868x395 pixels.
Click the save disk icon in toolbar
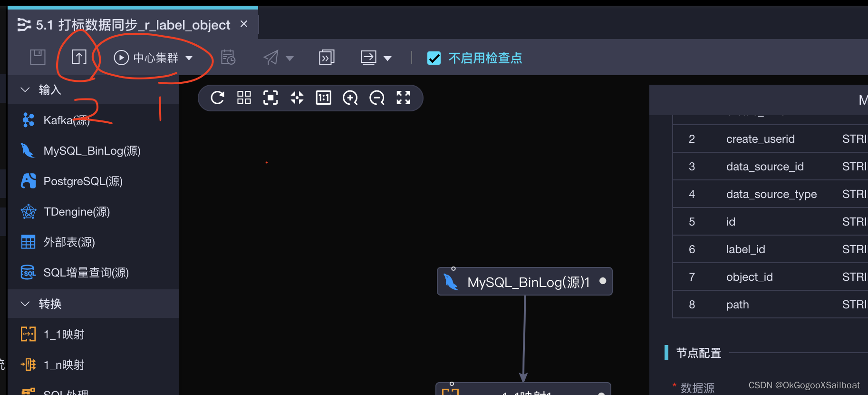[38, 57]
